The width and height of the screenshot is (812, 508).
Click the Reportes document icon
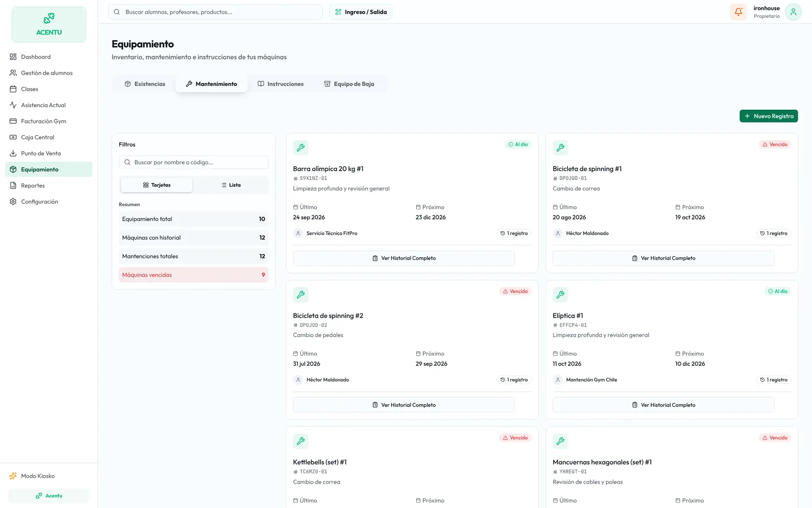pos(13,185)
